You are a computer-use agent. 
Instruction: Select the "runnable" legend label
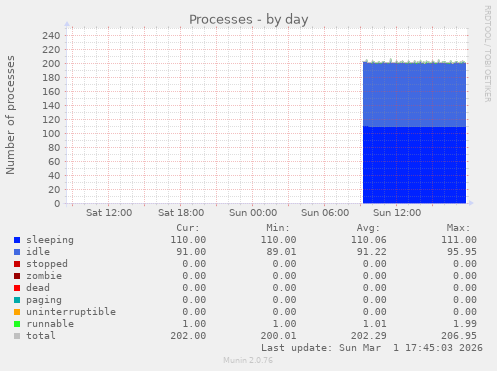pyautogui.click(x=50, y=324)
